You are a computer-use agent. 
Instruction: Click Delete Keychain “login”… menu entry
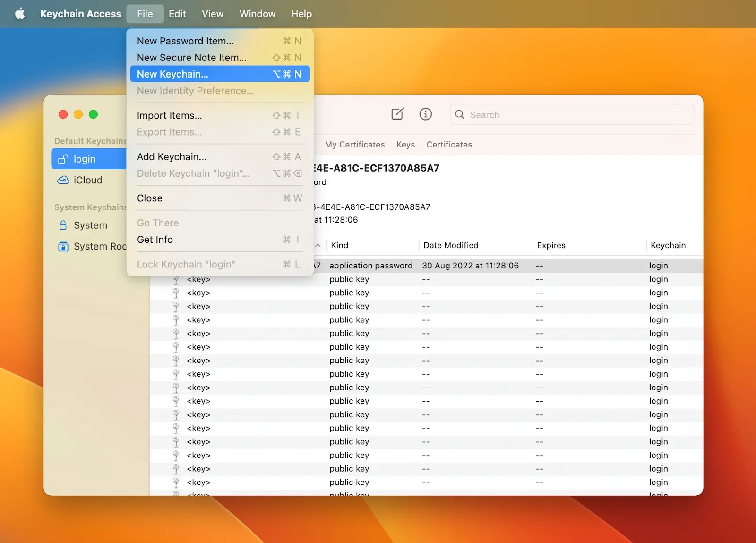[x=220, y=173]
